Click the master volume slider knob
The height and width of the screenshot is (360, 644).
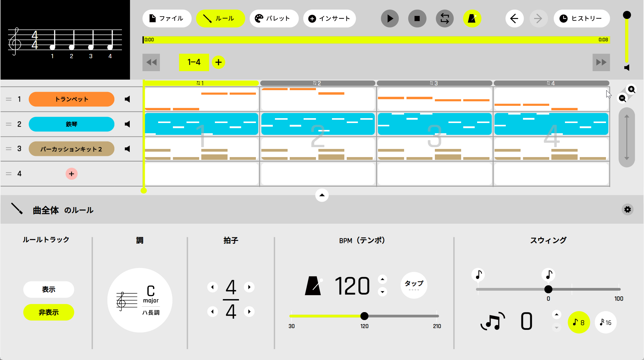point(627,15)
